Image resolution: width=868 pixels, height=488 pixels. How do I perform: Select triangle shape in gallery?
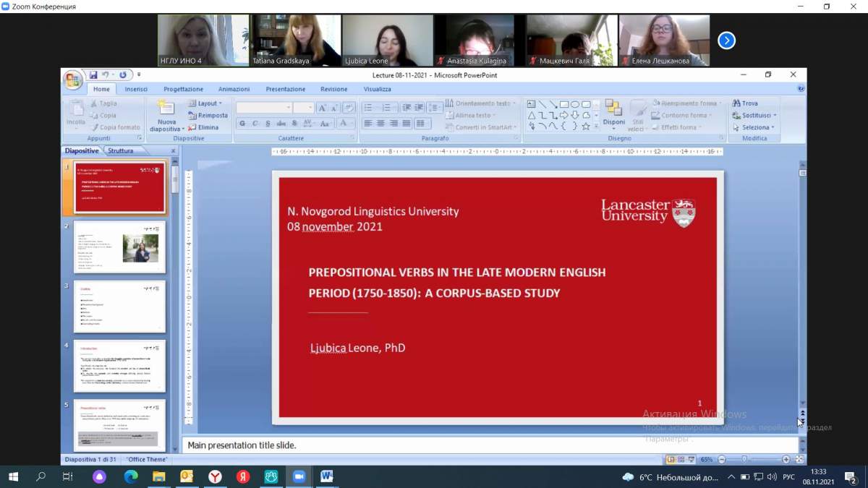point(531,115)
